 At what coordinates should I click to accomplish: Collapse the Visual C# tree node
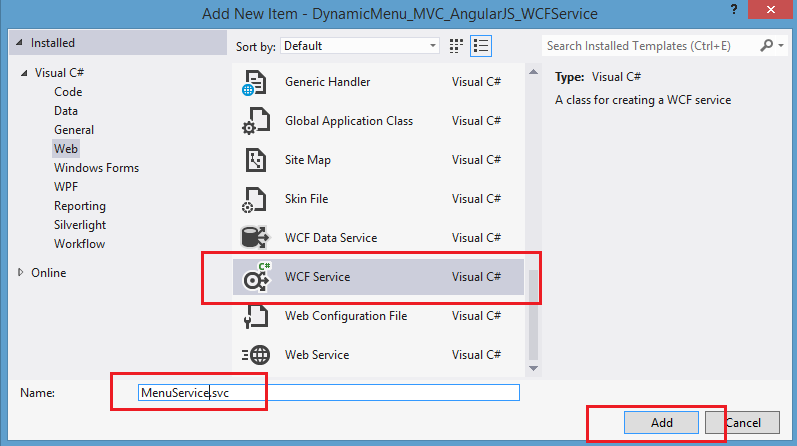(x=22, y=73)
